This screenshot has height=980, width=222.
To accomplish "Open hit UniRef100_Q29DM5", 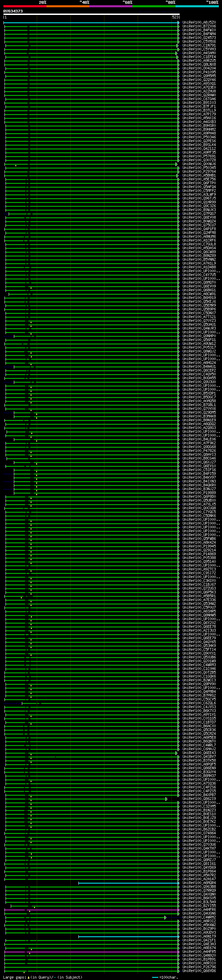I will click(199, 412).
